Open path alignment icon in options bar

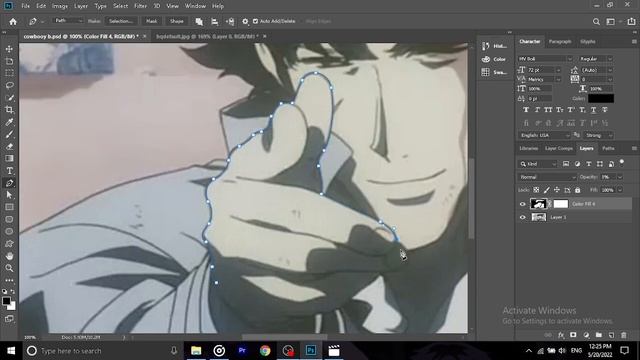pyautogui.click(x=214, y=21)
